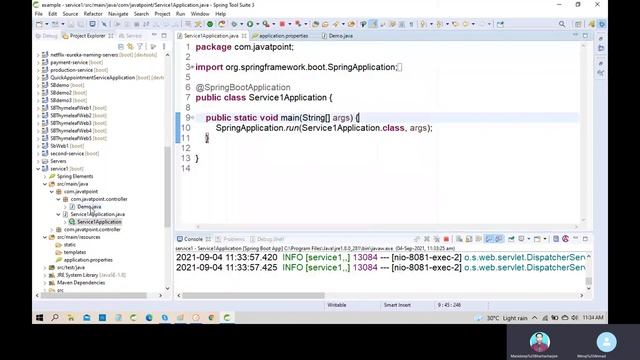The height and width of the screenshot is (360, 640).
Task: Minimize the Project Explorer panel
Action: (x=154, y=36)
